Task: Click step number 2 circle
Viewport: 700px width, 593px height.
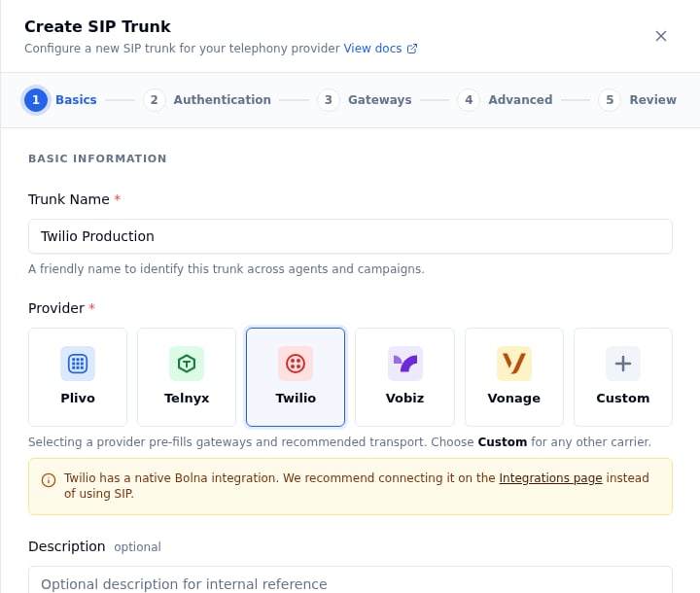Action: pos(154,99)
